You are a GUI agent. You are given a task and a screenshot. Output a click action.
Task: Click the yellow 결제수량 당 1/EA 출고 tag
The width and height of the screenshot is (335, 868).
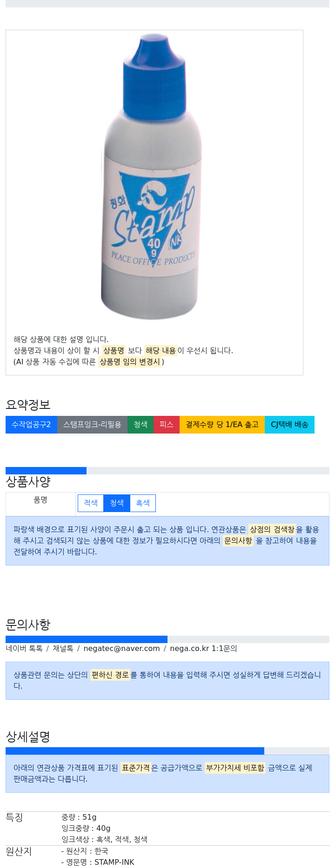[x=222, y=425]
